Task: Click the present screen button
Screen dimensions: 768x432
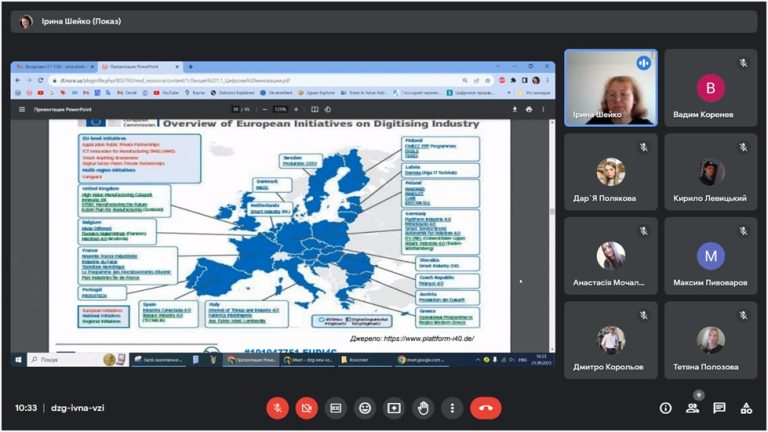Action: pos(394,408)
